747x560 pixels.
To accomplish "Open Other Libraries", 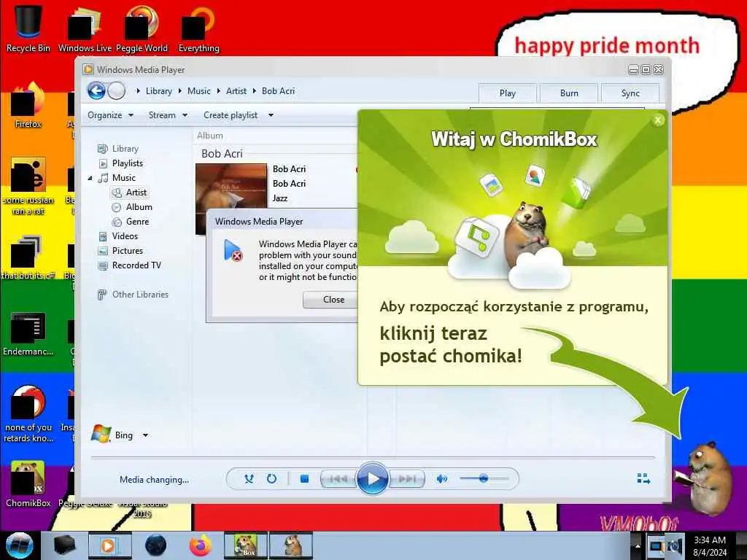I will point(140,295).
